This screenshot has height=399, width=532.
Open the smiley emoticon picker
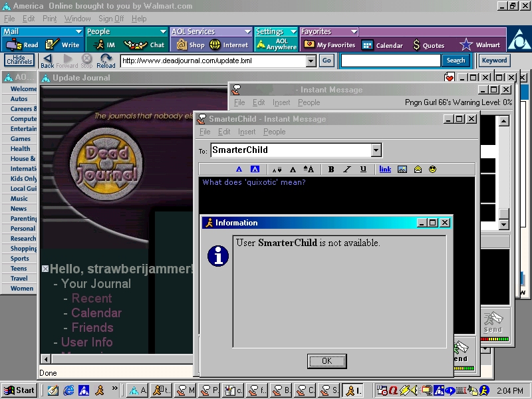[x=433, y=170]
